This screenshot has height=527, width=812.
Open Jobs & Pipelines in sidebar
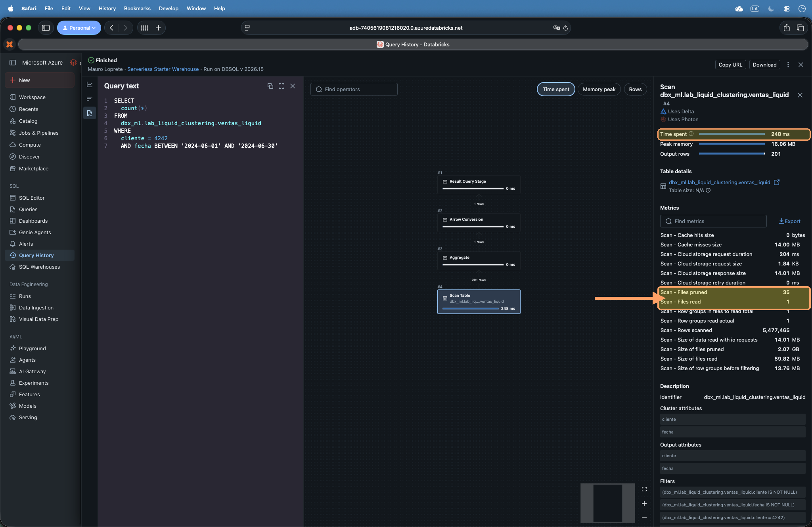40,133
